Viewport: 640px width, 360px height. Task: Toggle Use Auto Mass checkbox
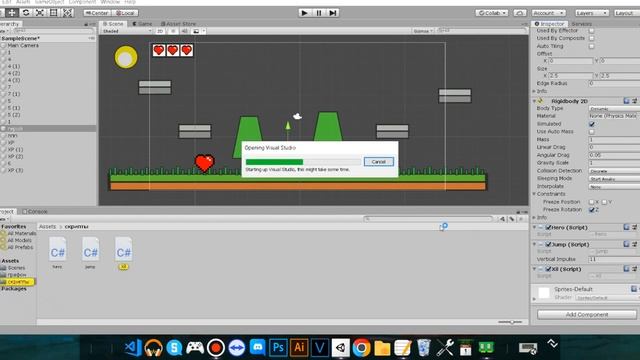point(591,132)
